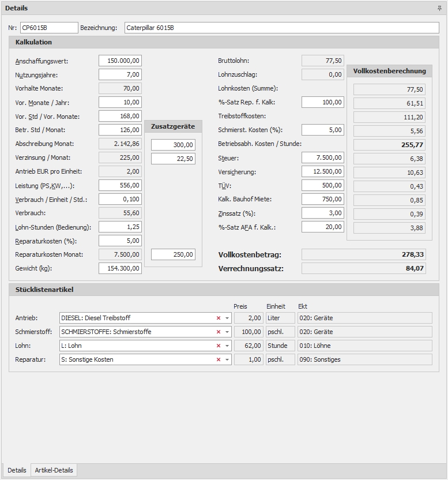Click the Reparatur Ekt field 090: Sonstiges
This screenshot has height=480, width=448.
click(x=365, y=359)
